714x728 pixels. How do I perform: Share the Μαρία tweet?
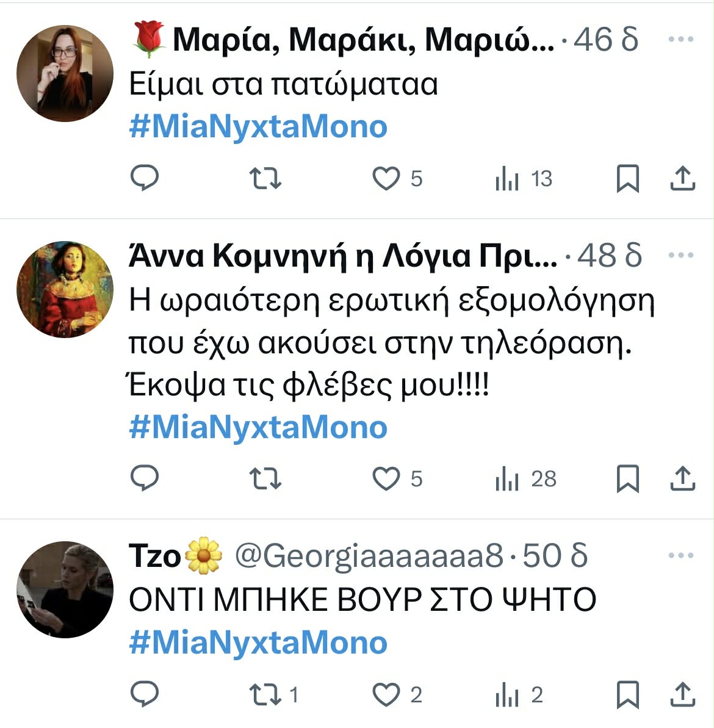pos(683,178)
